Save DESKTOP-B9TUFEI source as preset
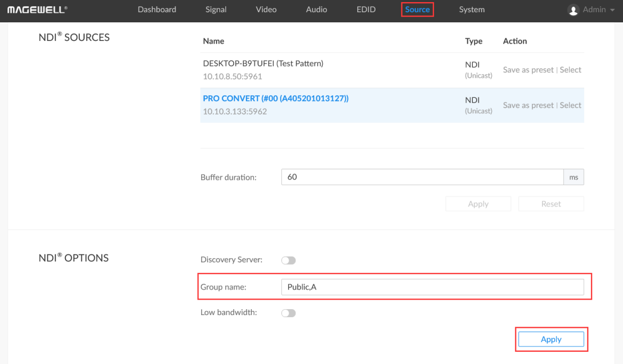Image resolution: width=623 pixels, height=364 pixels. [x=528, y=70]
